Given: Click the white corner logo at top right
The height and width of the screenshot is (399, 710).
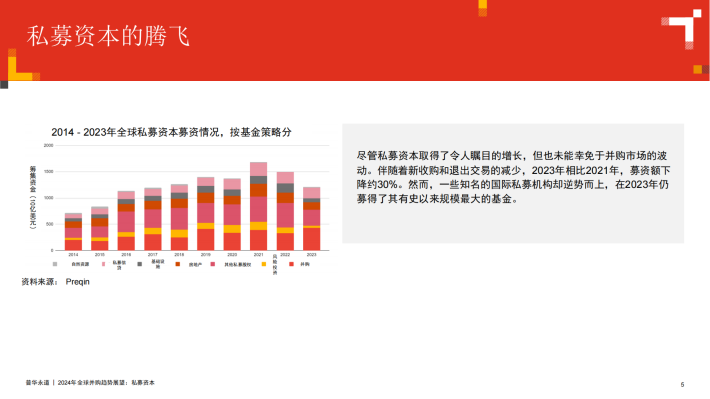Looking at the screenshot, I should click(x=681, y=28).
